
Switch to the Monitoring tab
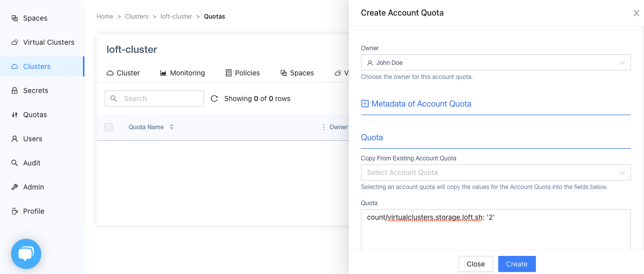(x=182, y=73)
